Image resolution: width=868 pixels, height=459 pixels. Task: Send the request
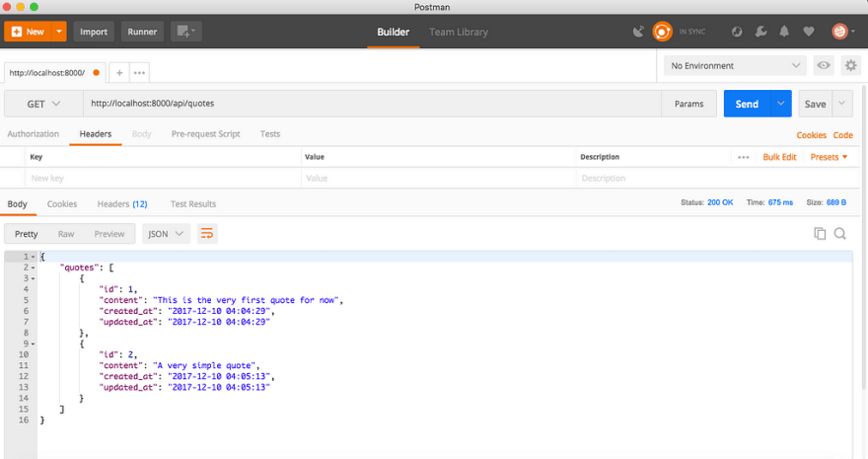(x=747, y=104)
